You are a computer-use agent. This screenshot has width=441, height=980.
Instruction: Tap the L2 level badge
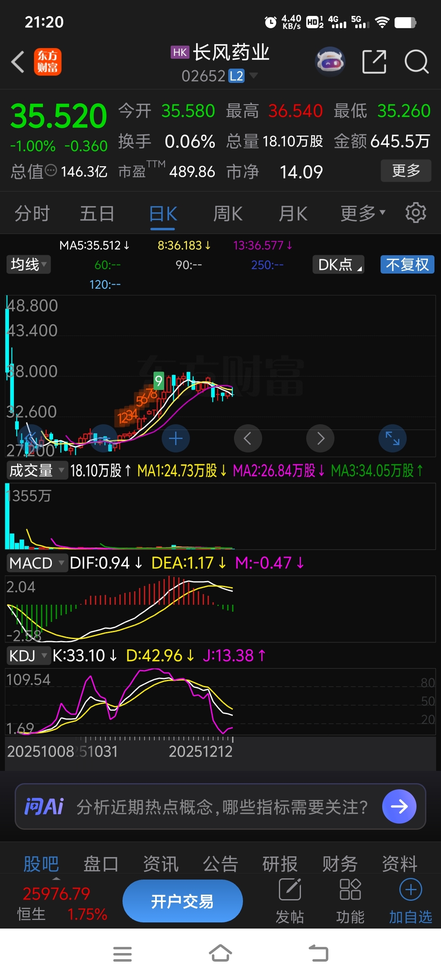click(x=236, y=76)
